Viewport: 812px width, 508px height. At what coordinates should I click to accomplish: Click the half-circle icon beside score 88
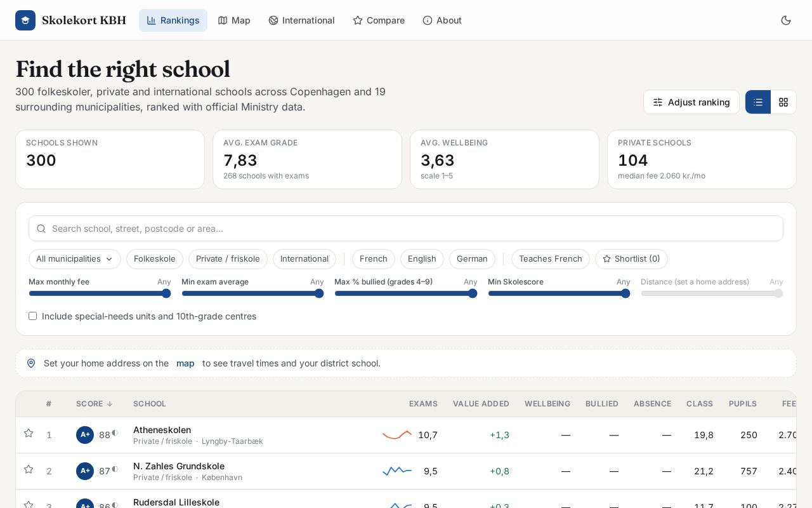pos(115,433)
